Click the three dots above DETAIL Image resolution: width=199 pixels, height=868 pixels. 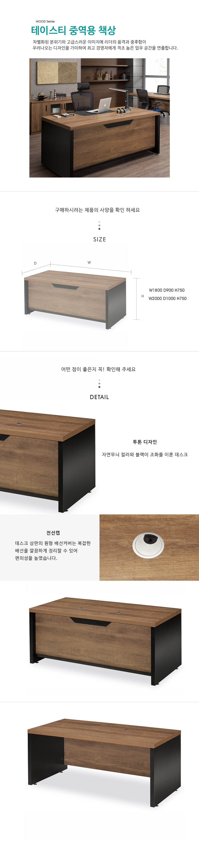(x=99, y=383)
